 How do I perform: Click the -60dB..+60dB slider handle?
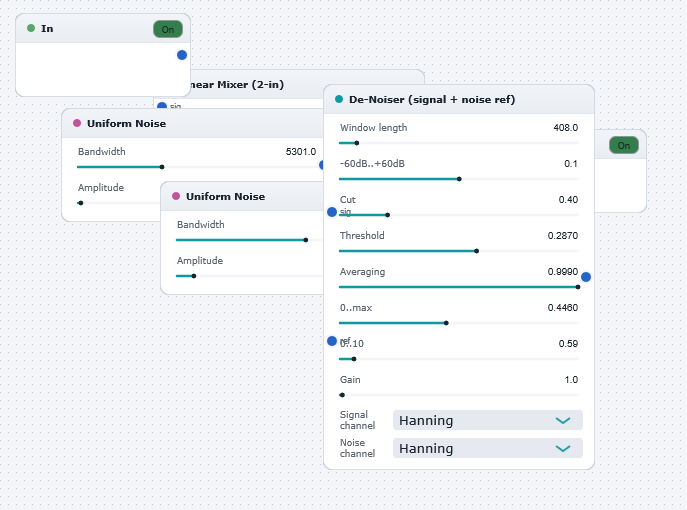459,179
